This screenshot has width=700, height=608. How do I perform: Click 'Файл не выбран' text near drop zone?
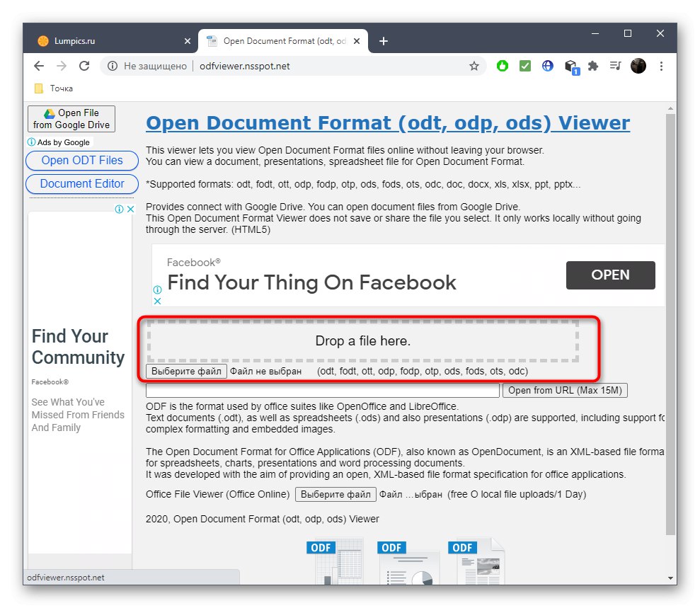265,371
